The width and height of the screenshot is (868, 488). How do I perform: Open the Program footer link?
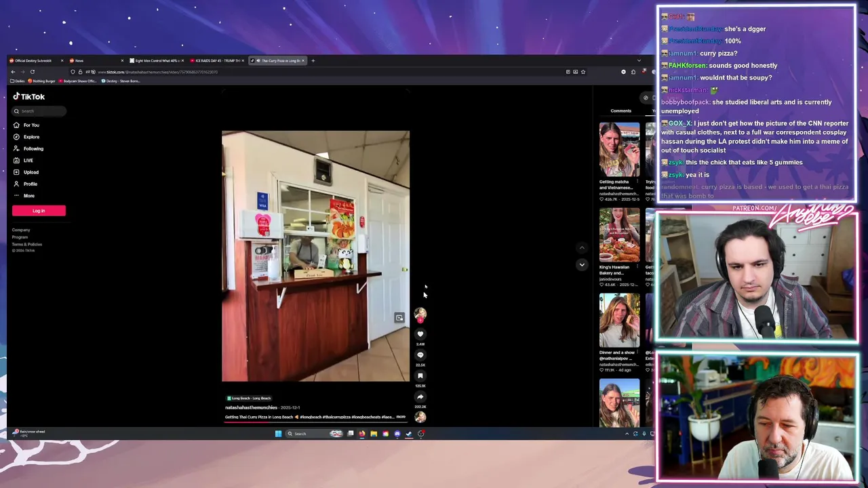(x=20, y=237)
